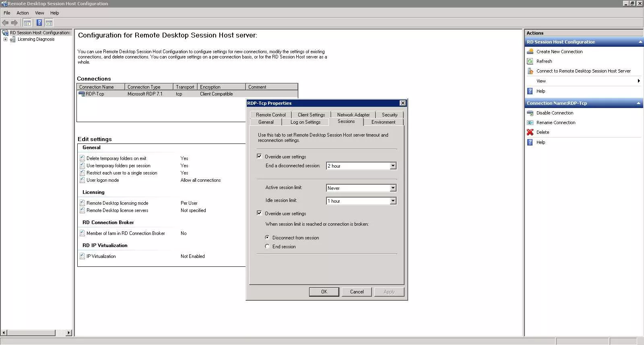This screenshot has width=644, height=345.
Task: Expand the View submenu arrow in Actions
Action: [639, 81]
